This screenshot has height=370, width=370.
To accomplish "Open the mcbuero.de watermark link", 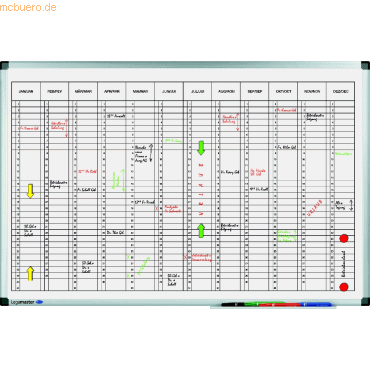I will pyautogui.click(x=28, y=7).
